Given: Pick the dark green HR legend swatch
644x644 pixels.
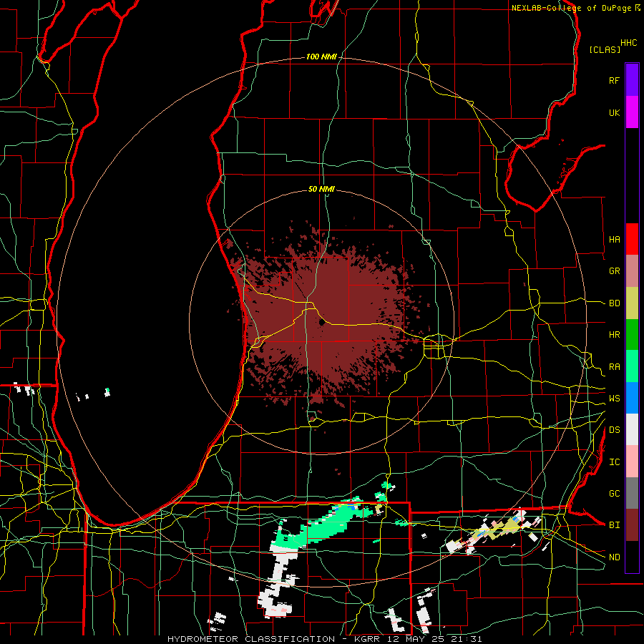Looking at the screenshot, I should point(632,335).
